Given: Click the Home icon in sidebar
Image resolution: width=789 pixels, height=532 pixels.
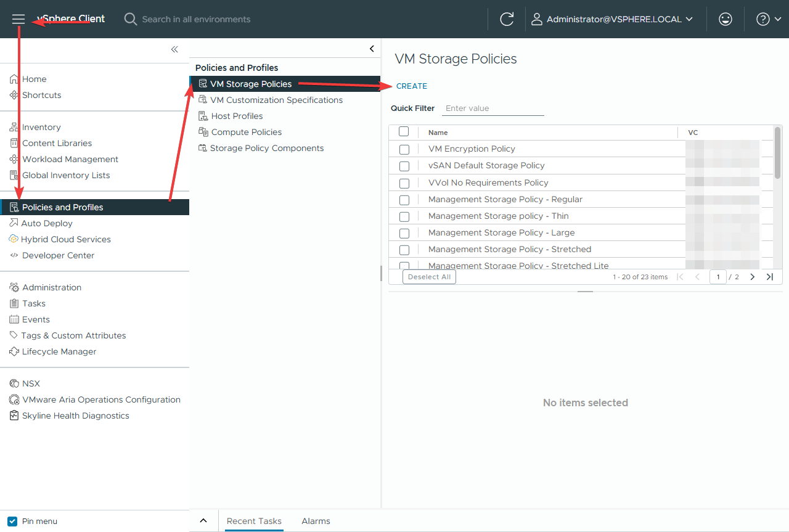Looking at the screenshot, I should (x=14, y=79).
